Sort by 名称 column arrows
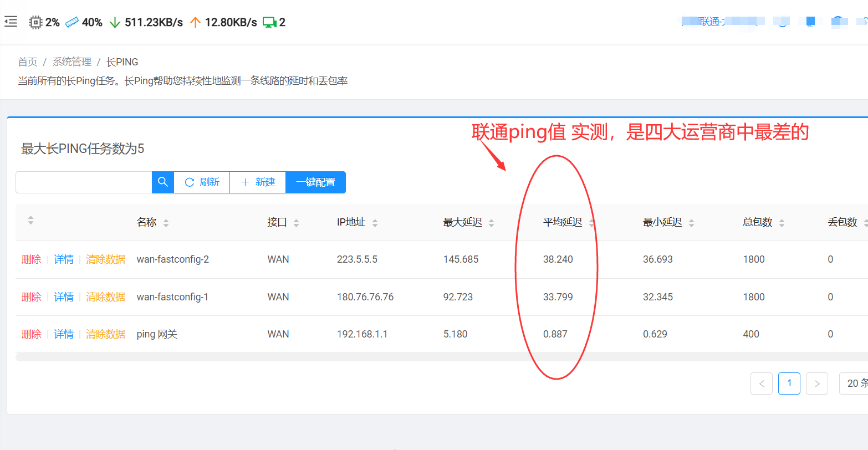 click(166, 223)
